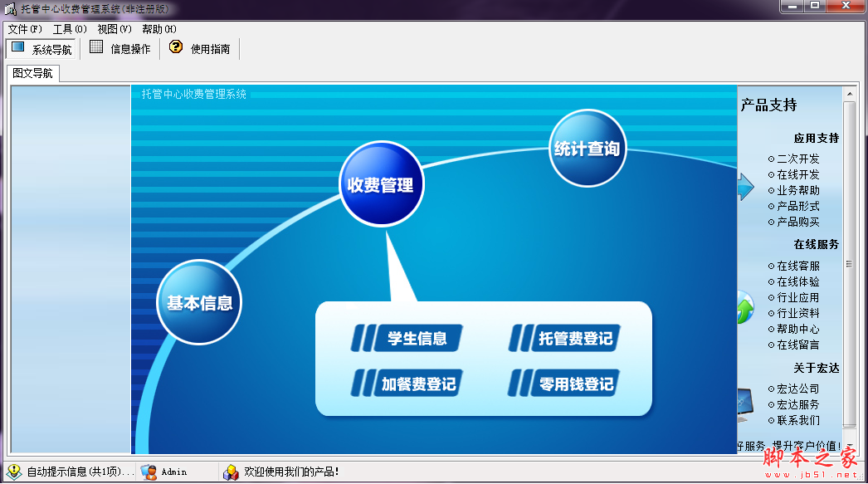Click the 产品支持 heading
This screenshot has width=868, height=484.
[x=769, y=105]
